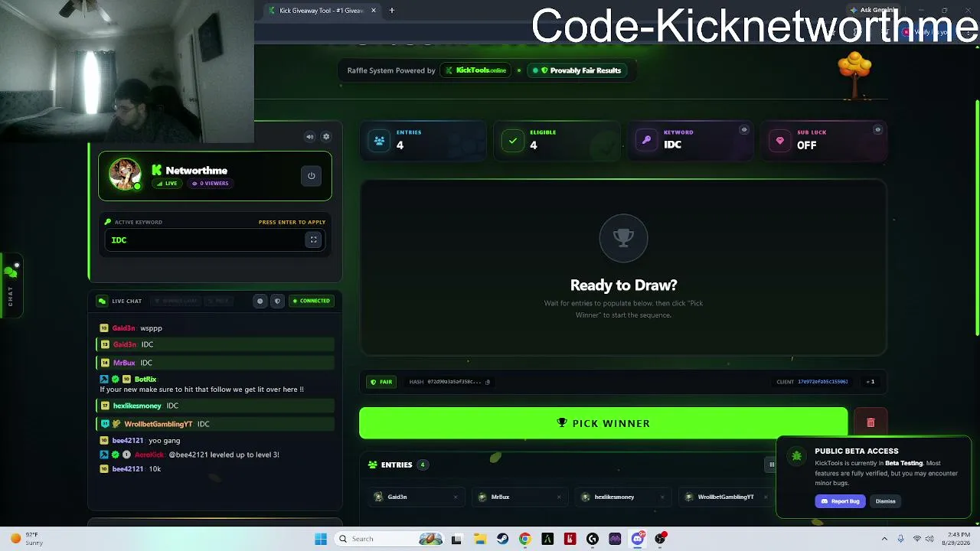Open Networthme's profile avatar

(125, 174)
